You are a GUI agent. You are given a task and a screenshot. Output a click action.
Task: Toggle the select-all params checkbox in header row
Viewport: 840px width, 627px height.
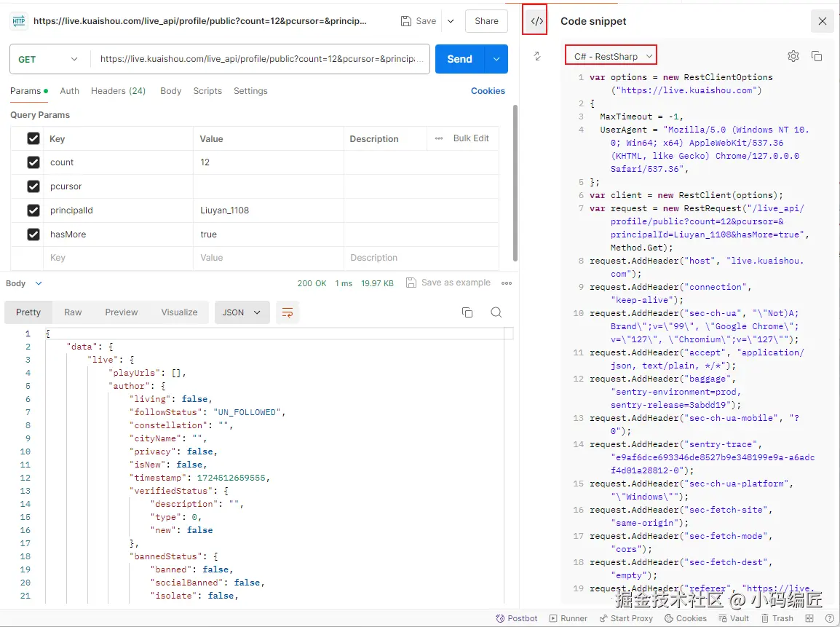33,138
